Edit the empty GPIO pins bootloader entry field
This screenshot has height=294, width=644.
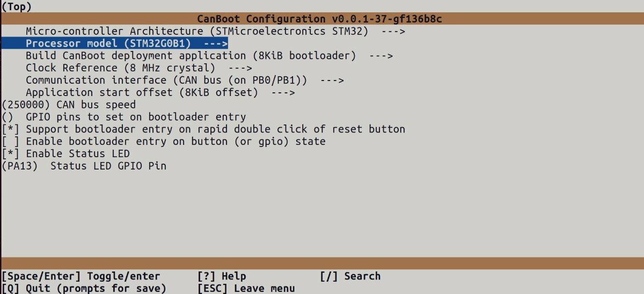click(123, 117)
